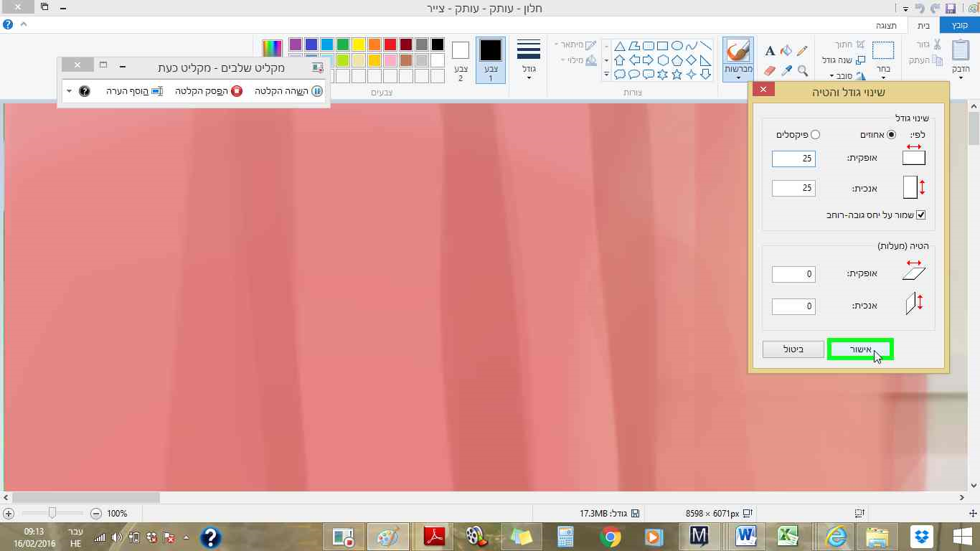The image size is (980, 551).
Task: Open Calculator from the taskbar
Action: pyautogui.click(x=566, y=536)
